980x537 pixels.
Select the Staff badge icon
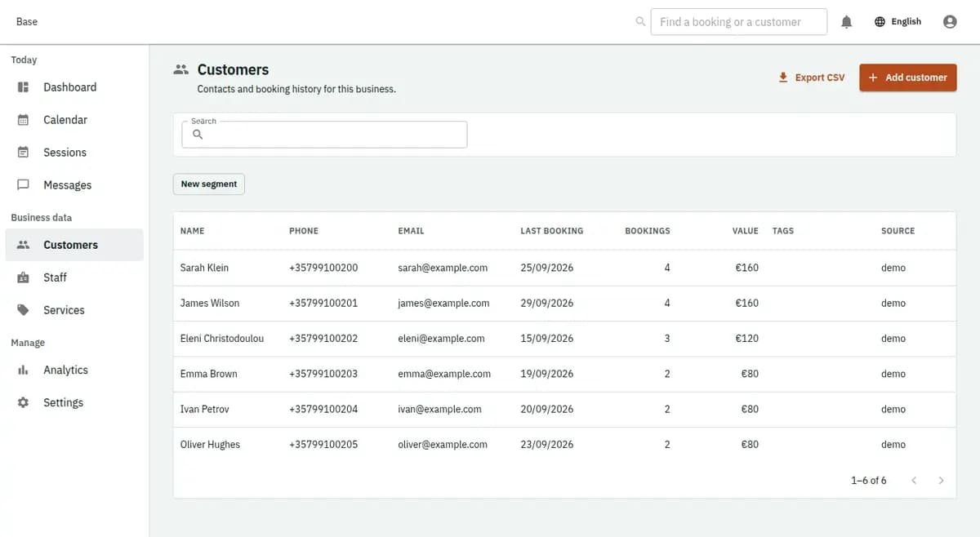pos(23,277)
